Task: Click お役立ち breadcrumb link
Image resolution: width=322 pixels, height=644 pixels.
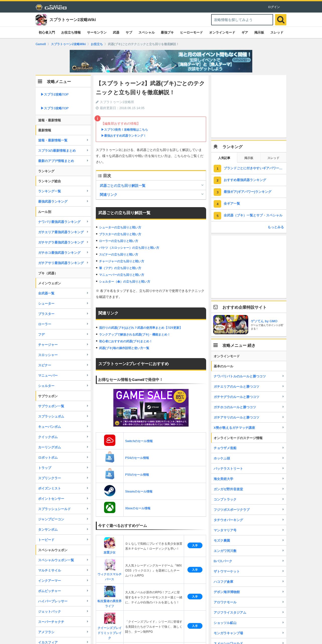Action: point(97,44)
